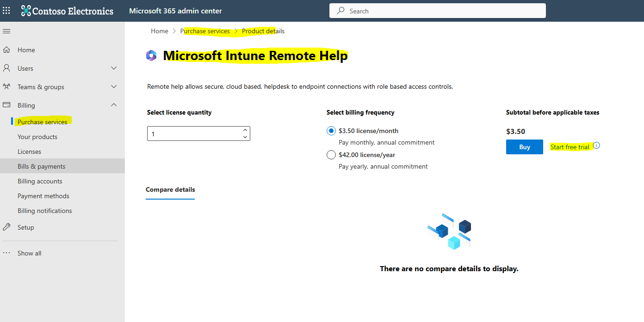Click the Home house icon in sidebar
Viewport: 644px width, 322px height.
[6, 50]
